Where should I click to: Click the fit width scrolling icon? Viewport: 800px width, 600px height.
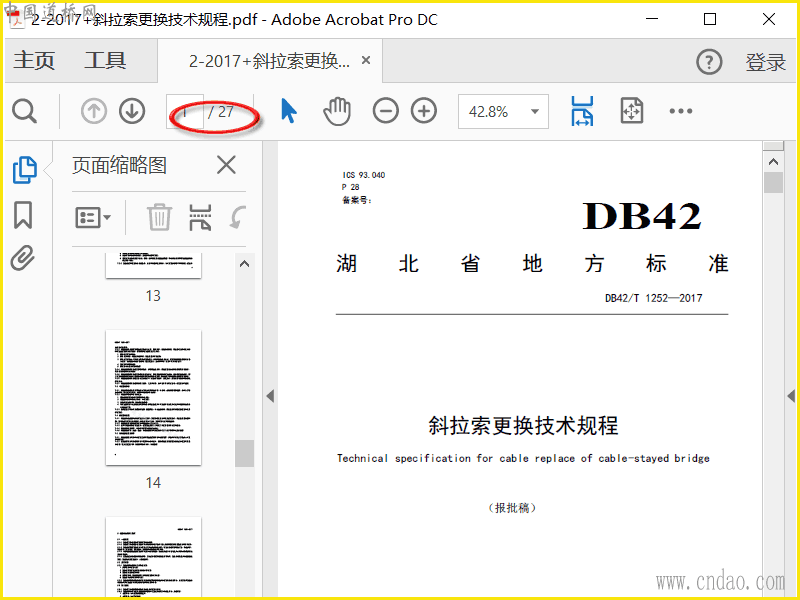point(582,111)
